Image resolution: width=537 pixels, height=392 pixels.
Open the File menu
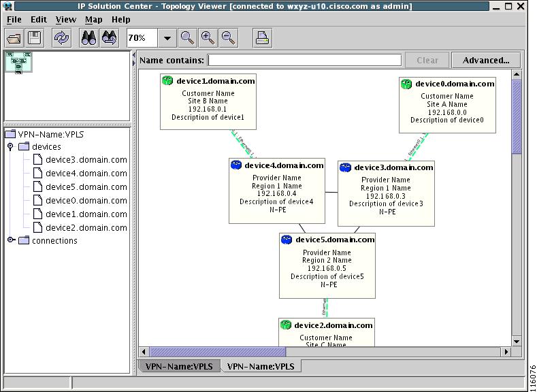(14, 20)
